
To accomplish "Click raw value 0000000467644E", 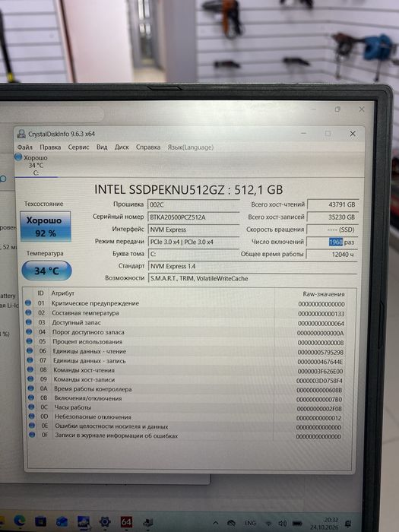I will click(320, 362).
